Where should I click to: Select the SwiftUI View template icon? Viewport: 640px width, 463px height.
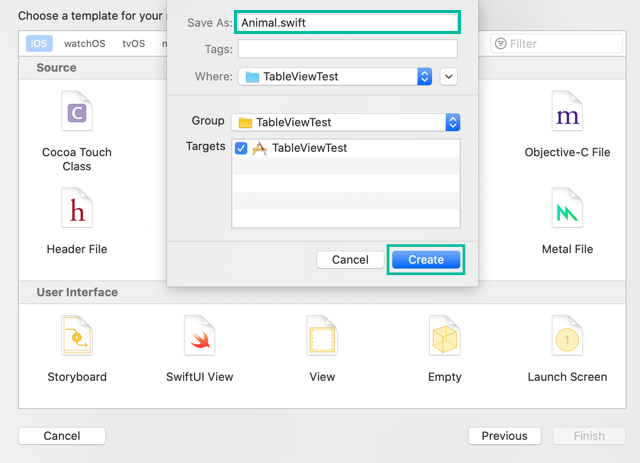(199, 340)
